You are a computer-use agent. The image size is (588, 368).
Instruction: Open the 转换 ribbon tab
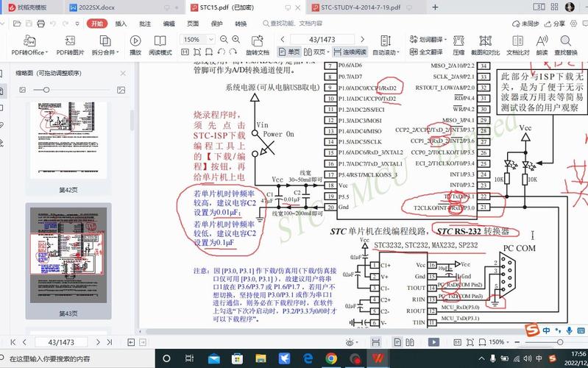(241, 24)
